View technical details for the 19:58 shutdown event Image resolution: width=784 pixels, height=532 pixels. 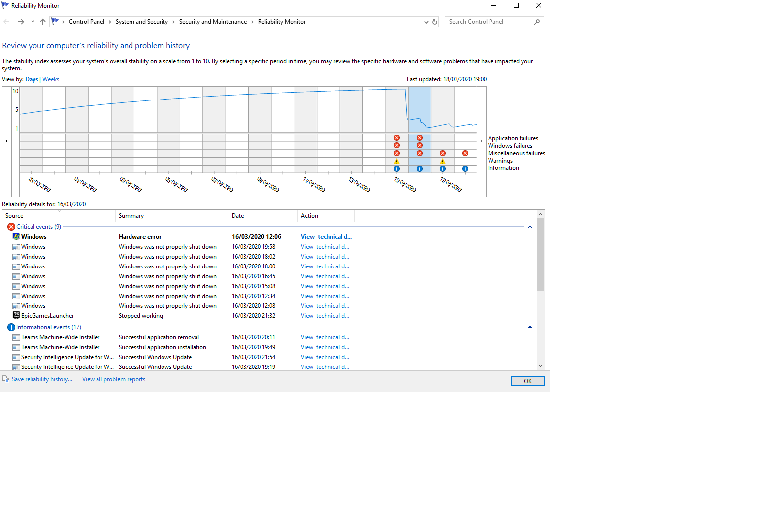pyautogui.click(x=325, y=247)
